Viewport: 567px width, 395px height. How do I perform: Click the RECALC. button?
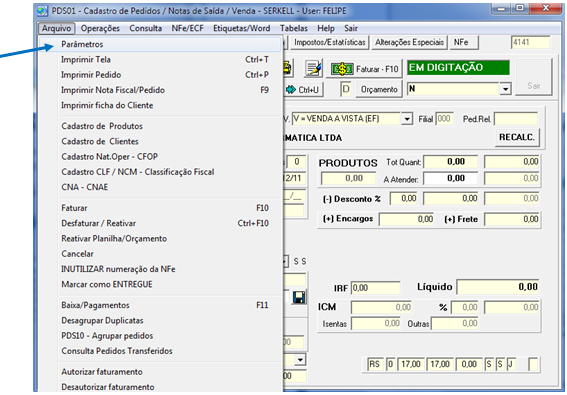click(517, 137)
